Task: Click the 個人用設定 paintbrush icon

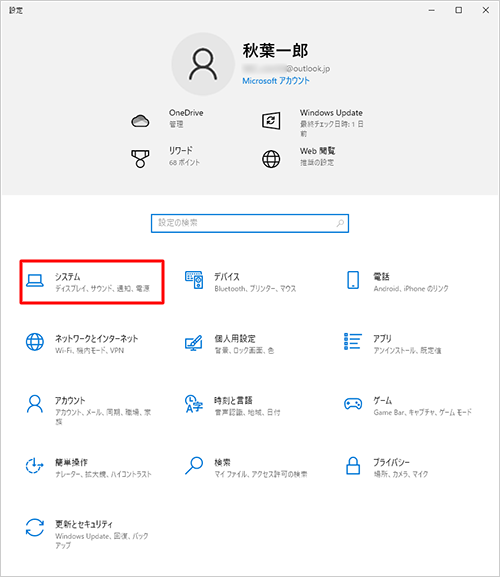Action: pyautogui.click(x=194, y=342)
